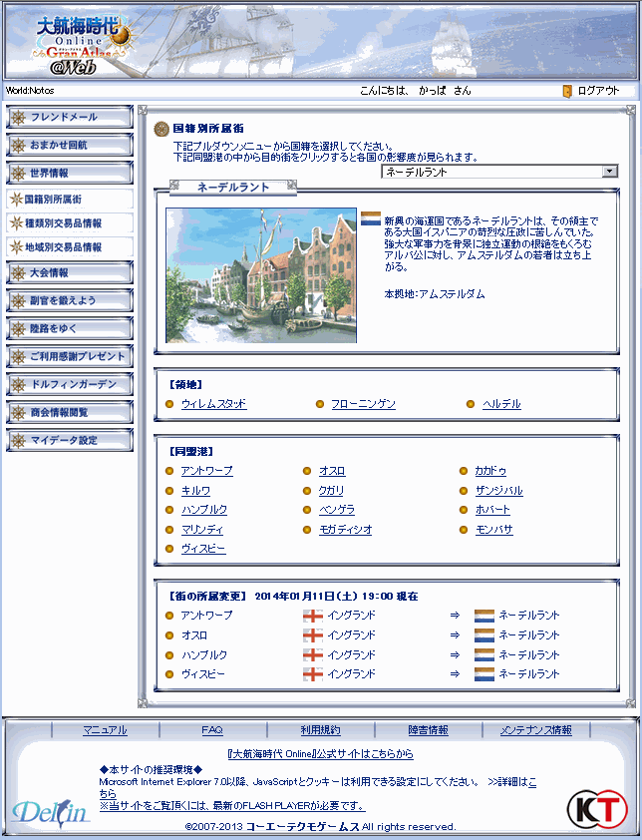Image resolution: width=642 pixels, height=840 pixels.
Task: Open the ヘルデル territory link
Action: coord(501,404)
